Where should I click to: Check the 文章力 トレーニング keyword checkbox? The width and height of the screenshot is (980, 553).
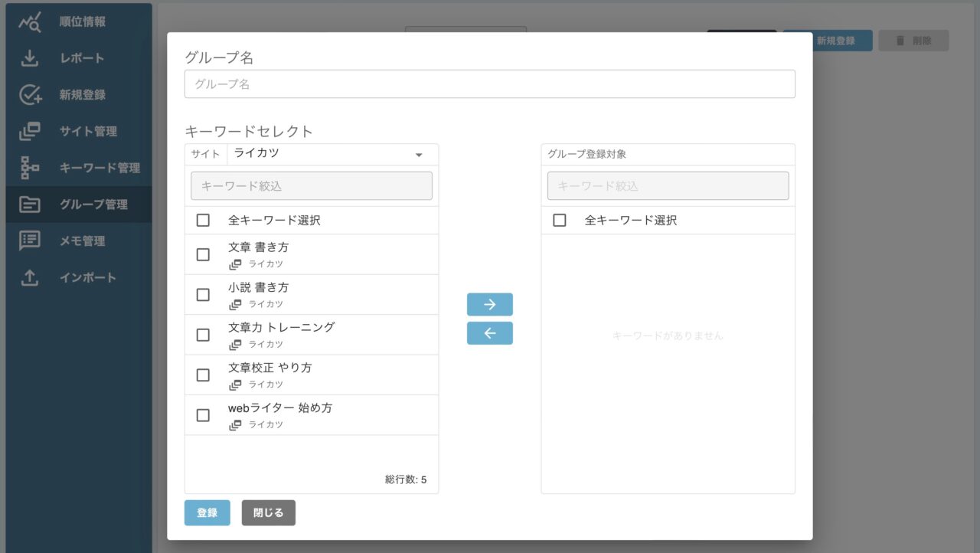point(203,335)
